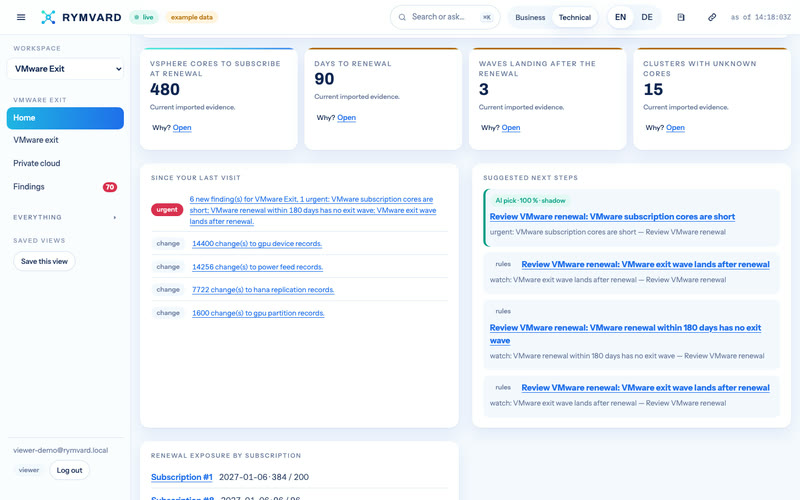Open last exit wave lands after renewal step
Screen dimensions: 800x500
pos(645,388)
